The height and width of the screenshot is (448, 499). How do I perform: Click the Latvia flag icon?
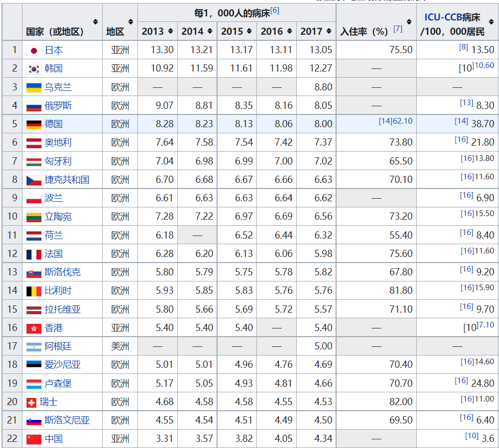pyautogui.click(x=34, y=310)
